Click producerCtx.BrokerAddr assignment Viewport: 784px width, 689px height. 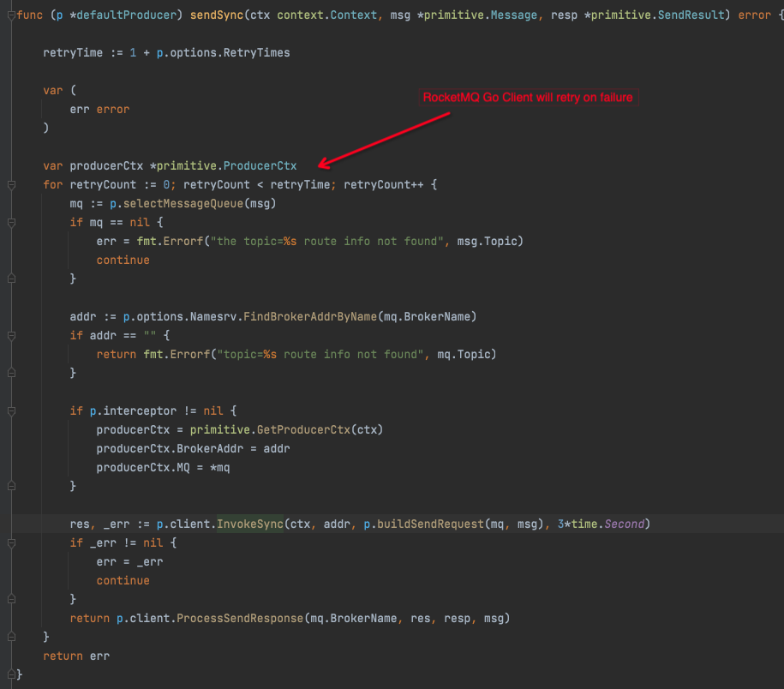click(x=193, y=449)
